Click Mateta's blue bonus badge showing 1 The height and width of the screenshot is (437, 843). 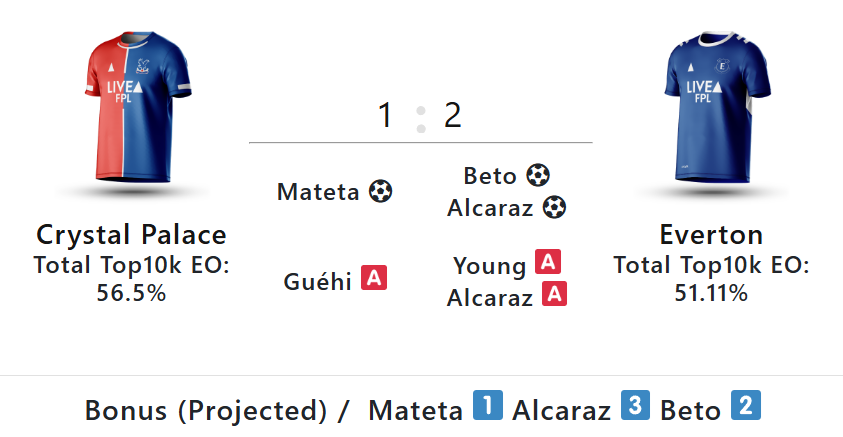pos(488,405)
